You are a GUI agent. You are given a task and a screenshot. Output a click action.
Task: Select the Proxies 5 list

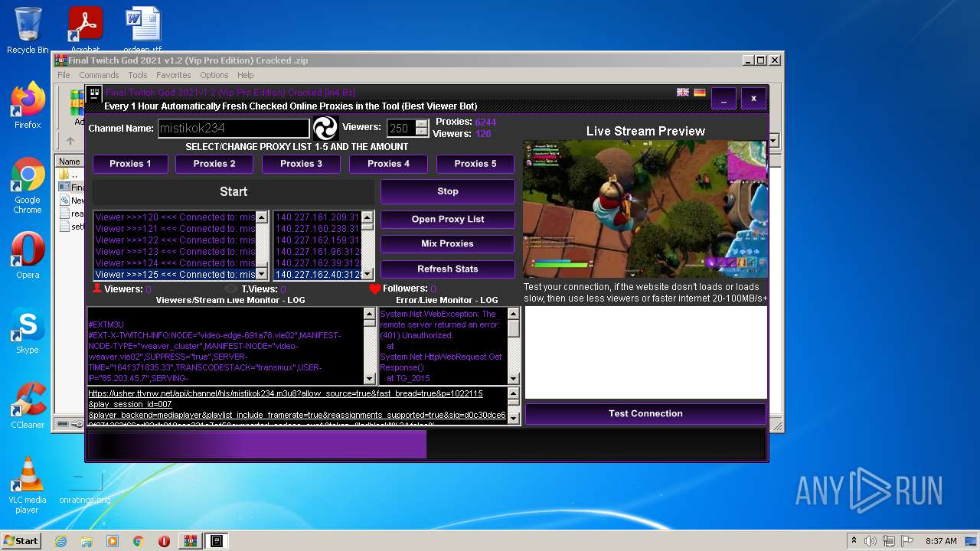(475, 164)
